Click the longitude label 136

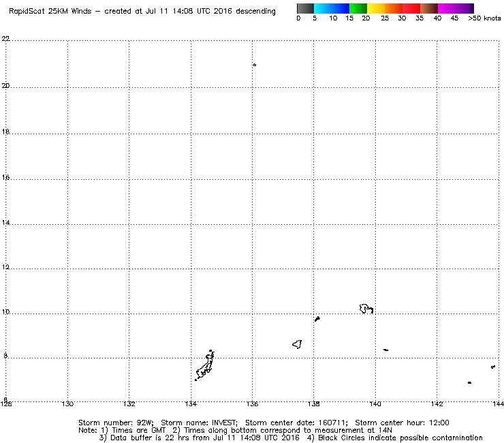[x=252, y=403]
